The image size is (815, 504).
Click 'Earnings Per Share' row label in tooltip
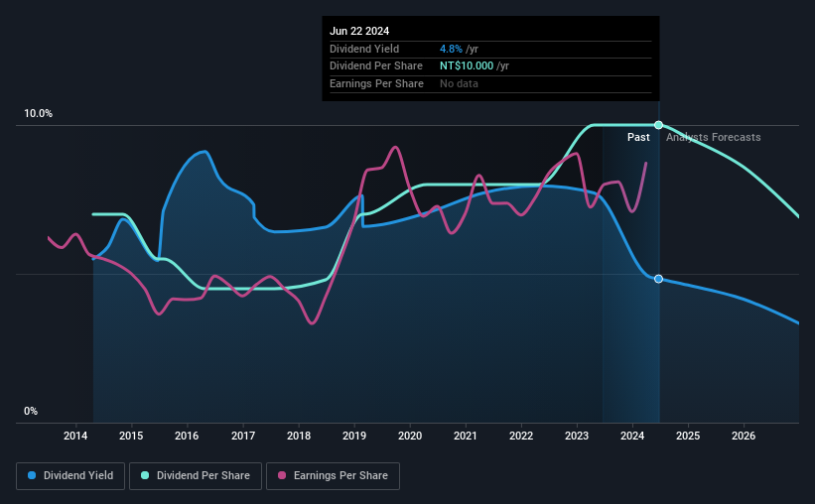point(376,83)
